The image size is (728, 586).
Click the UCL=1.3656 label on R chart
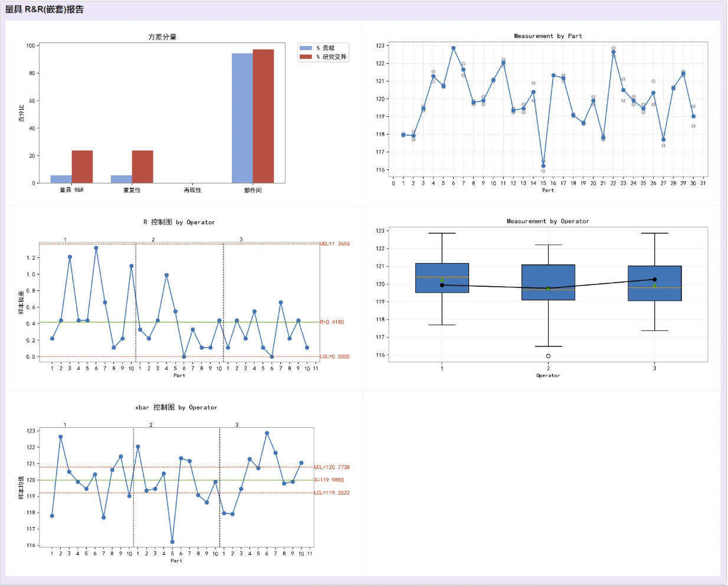click(x=335, y=244)
